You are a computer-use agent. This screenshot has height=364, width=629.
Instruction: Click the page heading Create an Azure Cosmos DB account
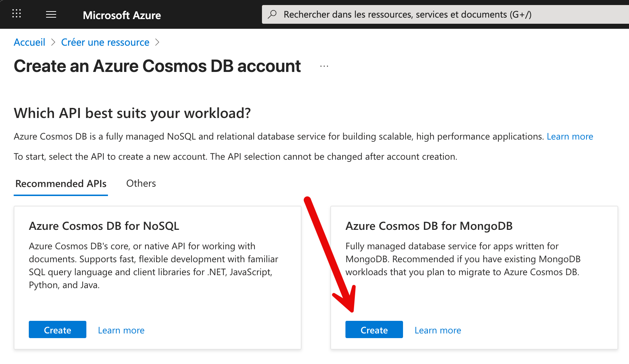point(157,66)
